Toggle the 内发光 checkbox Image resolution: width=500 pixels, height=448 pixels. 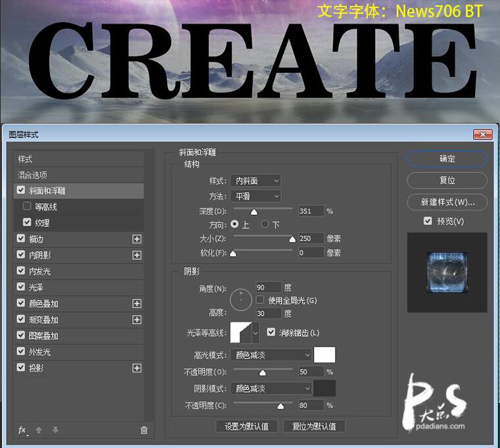[21, 271]
